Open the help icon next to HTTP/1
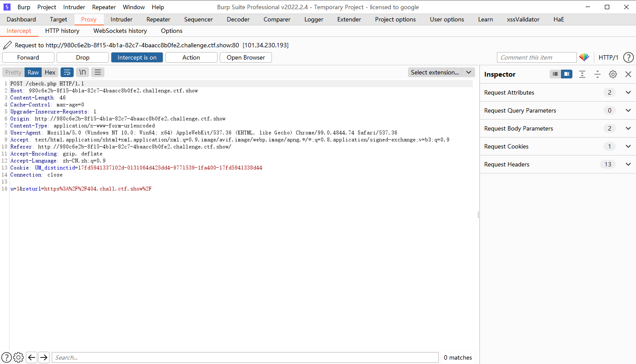The image size is (636, 364). tap(628, 57)
